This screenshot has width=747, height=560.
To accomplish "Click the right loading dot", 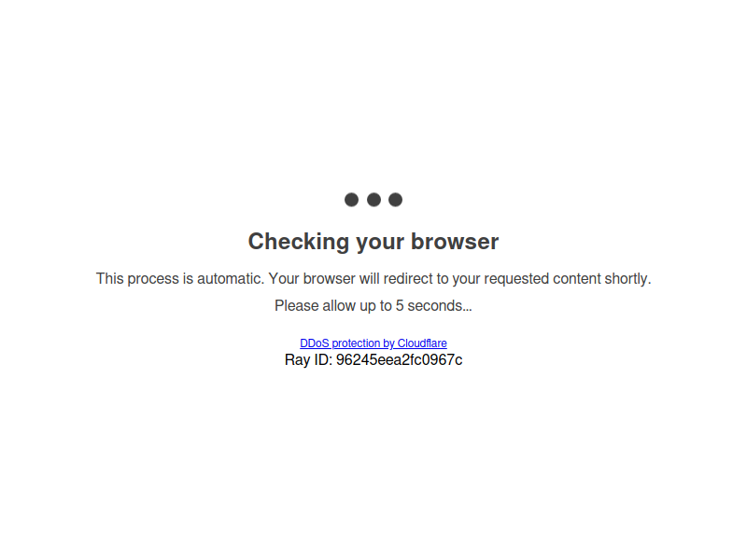I will [395, 200].
